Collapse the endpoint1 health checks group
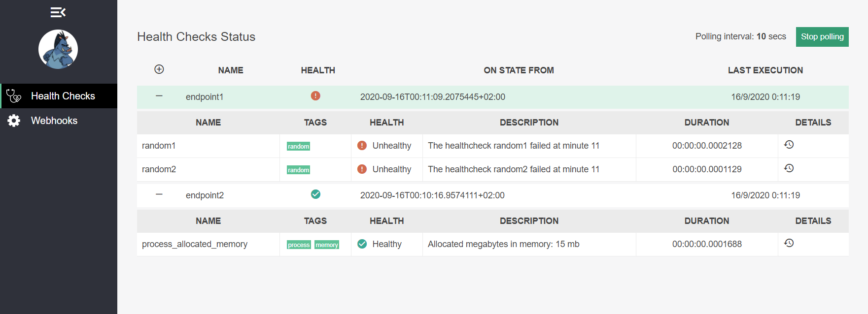 (159, 96)
